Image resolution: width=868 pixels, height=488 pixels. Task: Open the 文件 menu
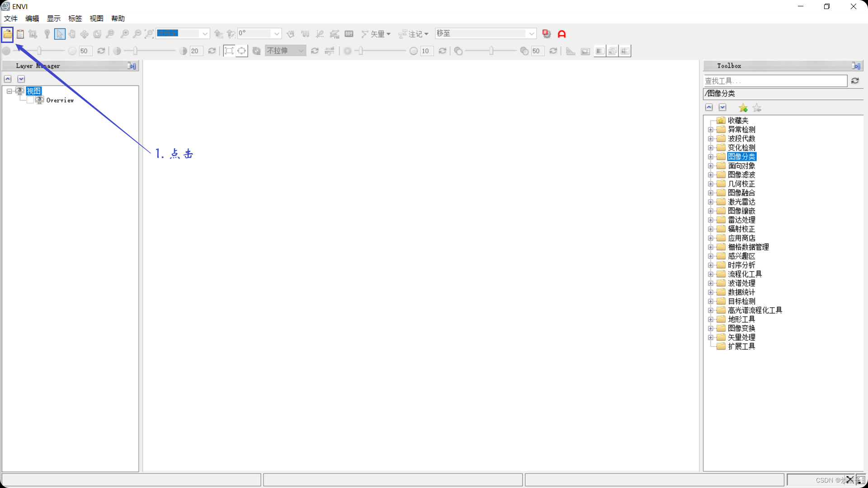click(x=11, y=19)
